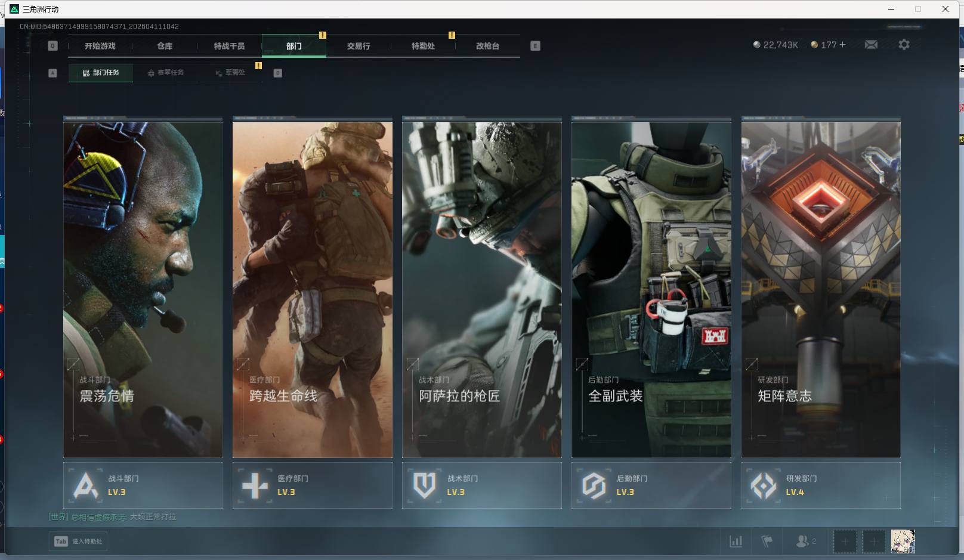This screenshot has height=560, width=964.
Task: Click the 医疗部门 cross emblem icon
Action: [x=255, y=485]
